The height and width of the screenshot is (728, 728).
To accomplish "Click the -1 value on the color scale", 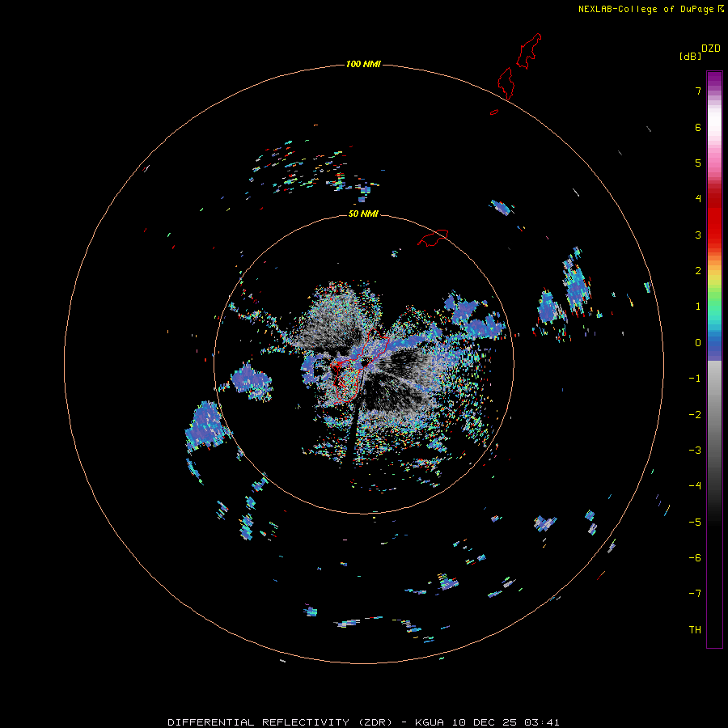I will click(x=695, y=379).
